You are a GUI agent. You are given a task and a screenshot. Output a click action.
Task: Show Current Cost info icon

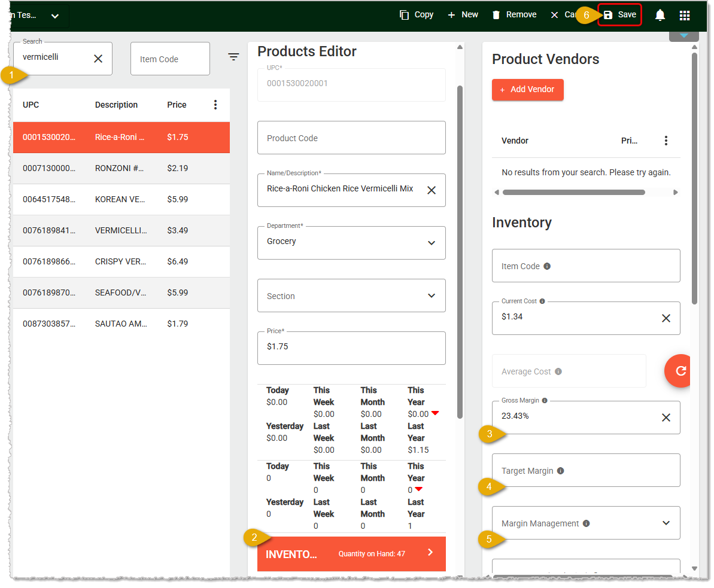pos(542,301)
